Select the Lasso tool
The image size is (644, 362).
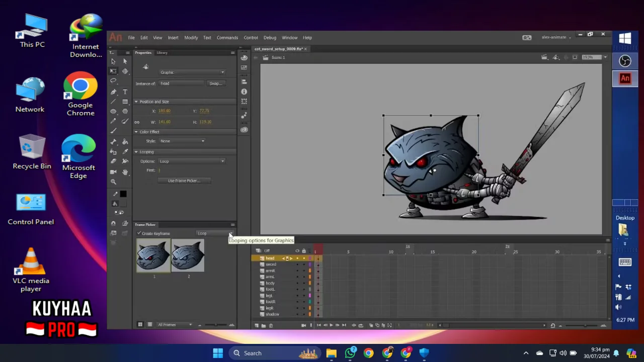click(x=113, y=81)
